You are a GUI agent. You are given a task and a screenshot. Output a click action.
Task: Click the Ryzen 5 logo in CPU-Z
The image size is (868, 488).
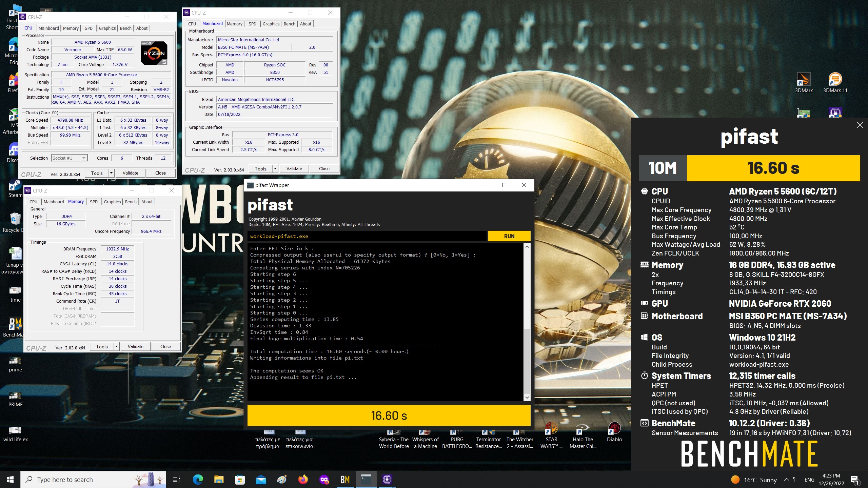click(x=154, y=53)
